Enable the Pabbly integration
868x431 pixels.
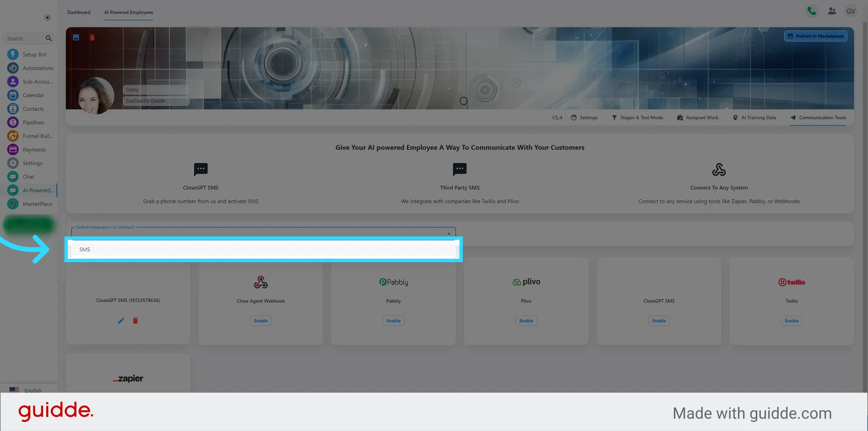[393, 321]
